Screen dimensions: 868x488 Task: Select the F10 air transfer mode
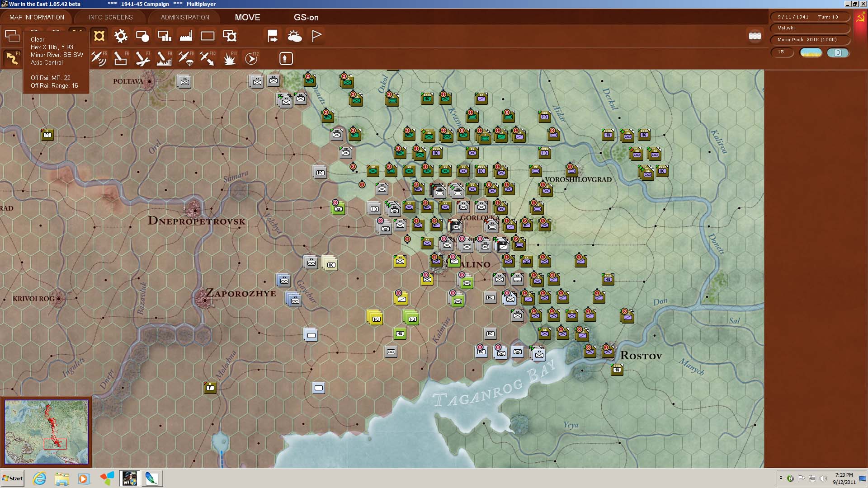pos(208,58)
